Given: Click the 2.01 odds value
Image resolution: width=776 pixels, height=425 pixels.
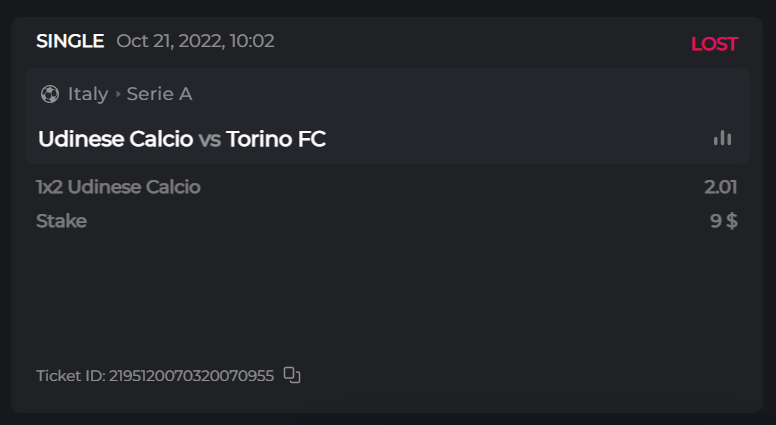Looking at the screenshot, I should coord(720,187).
